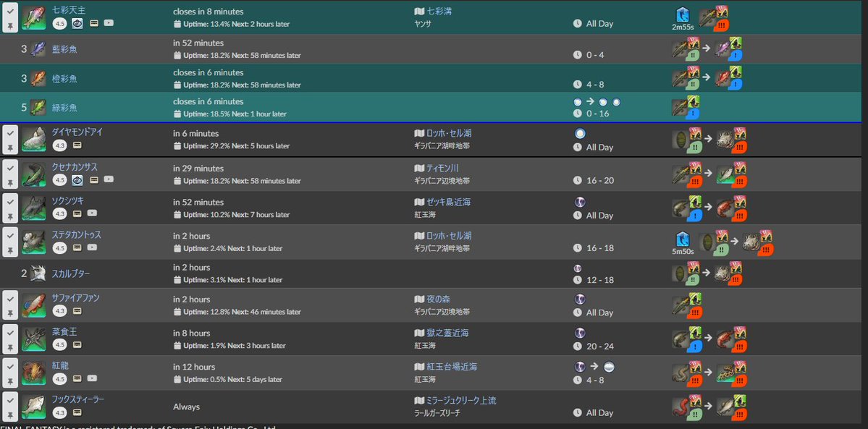Image resolution: width=868 pixels, height=429 pixels.
Task: Click the 菜食王 fish icon
Action: (34, 339)
